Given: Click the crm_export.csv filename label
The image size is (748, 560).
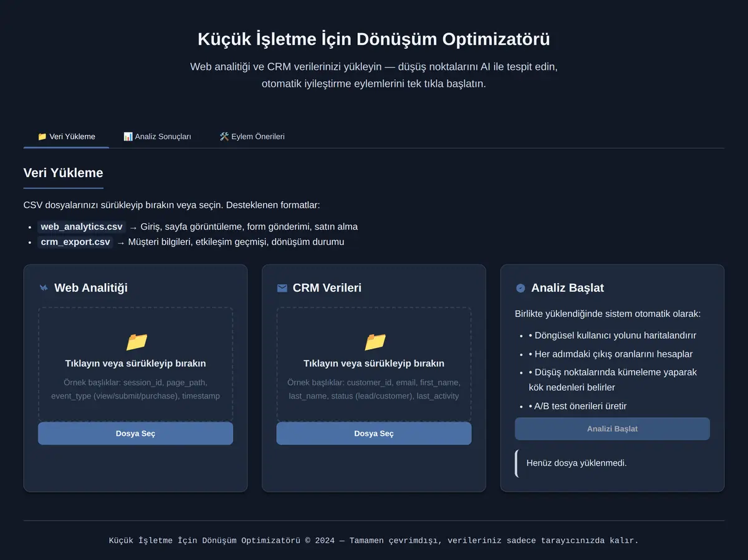Looking at the screenshot, I should tap(75, 242).
